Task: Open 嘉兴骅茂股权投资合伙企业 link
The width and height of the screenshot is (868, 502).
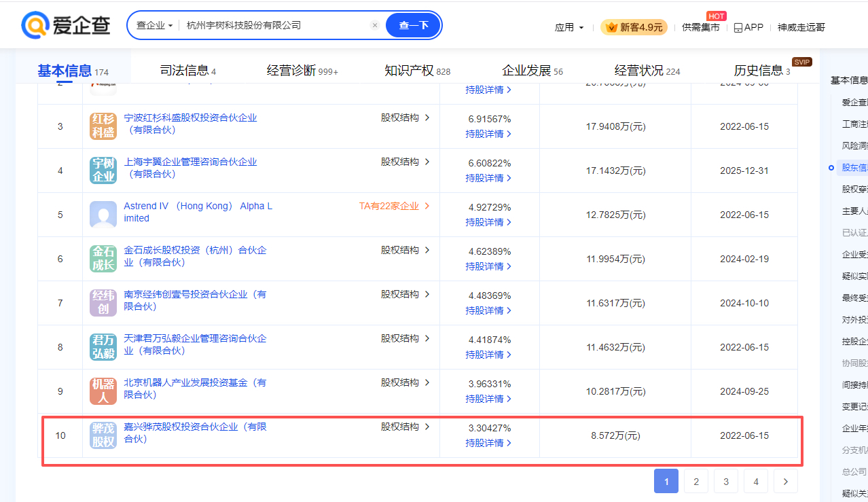Action: click(x=195, y=433)
